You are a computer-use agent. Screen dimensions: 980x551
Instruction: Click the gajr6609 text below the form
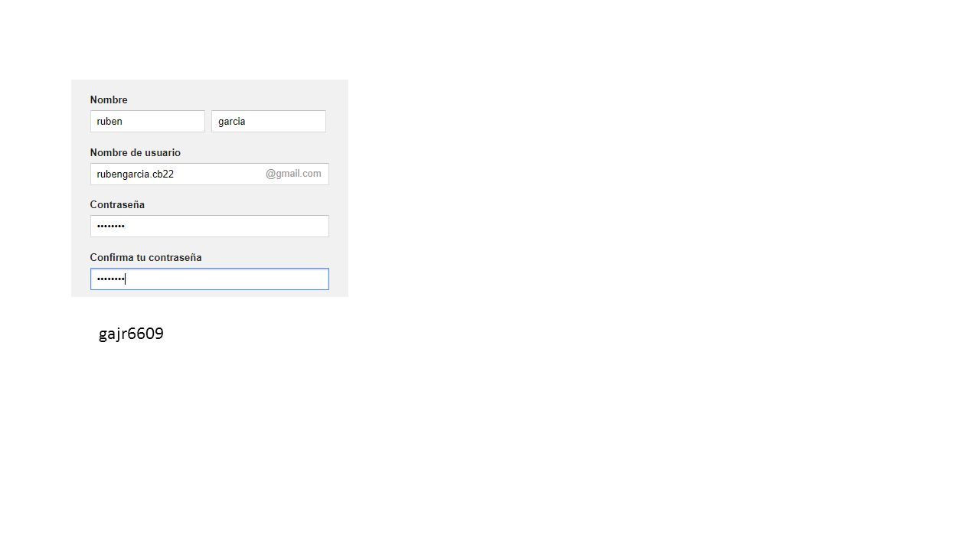[x=131, y=334]
